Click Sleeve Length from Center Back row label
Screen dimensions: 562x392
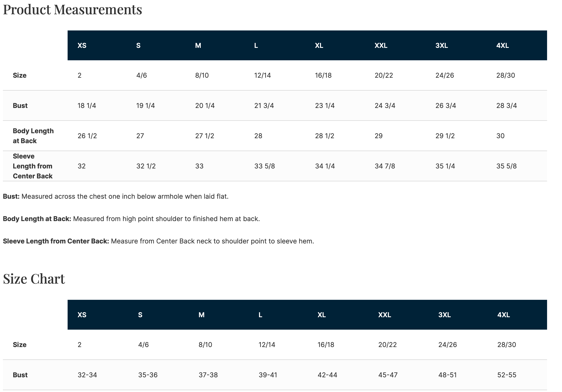pos(33,166)
